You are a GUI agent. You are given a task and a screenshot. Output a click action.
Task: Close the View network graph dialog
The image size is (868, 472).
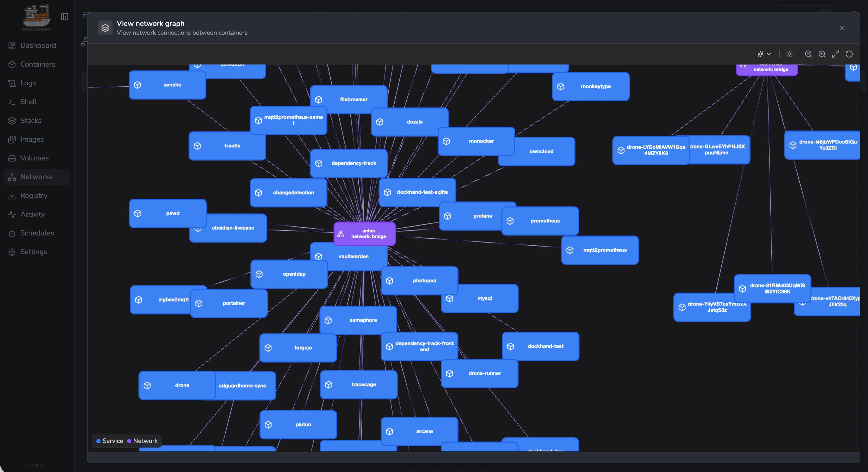(842, 28)
